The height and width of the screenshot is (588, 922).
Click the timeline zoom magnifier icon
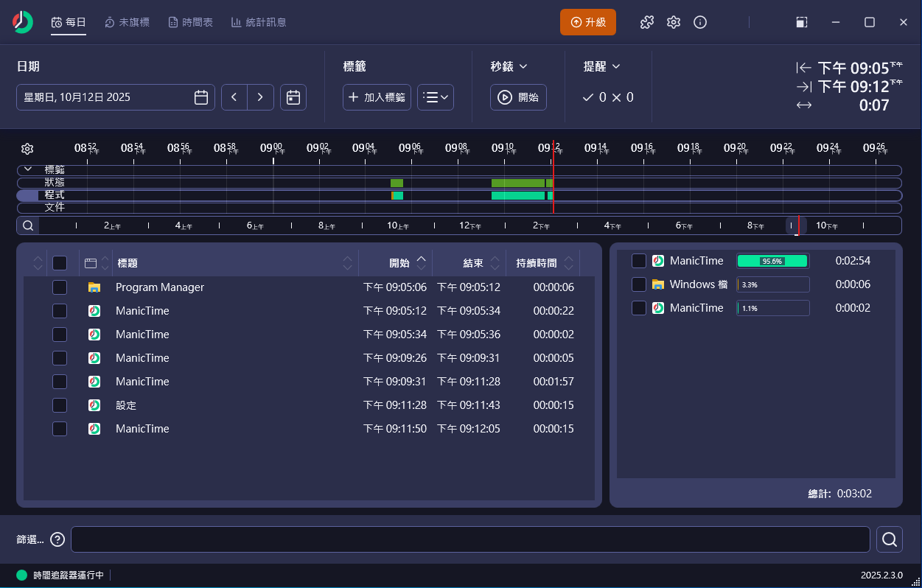[27, 225]
